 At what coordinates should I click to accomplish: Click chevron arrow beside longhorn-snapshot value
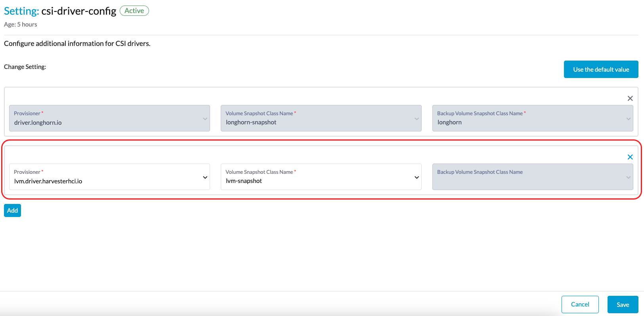pos(417,119)
